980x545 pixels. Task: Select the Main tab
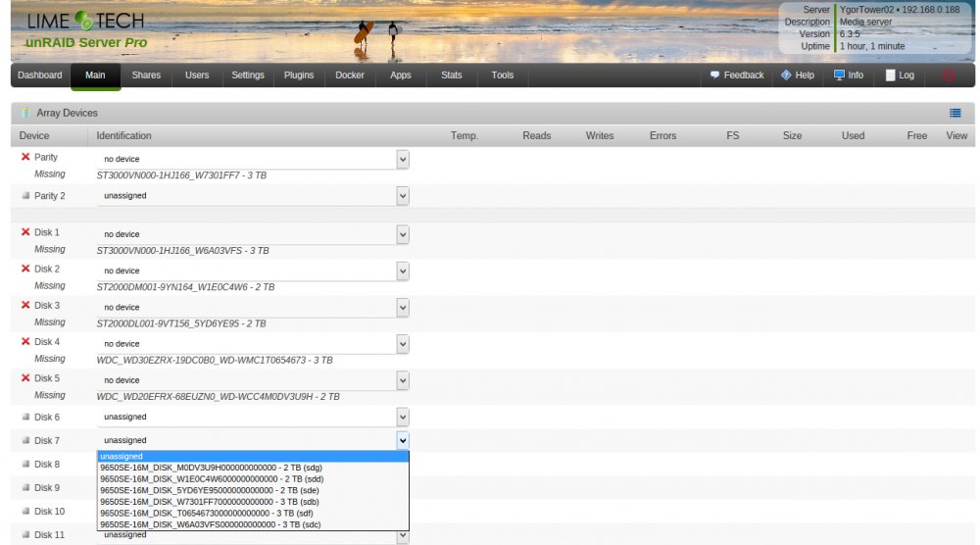point(95,75)
